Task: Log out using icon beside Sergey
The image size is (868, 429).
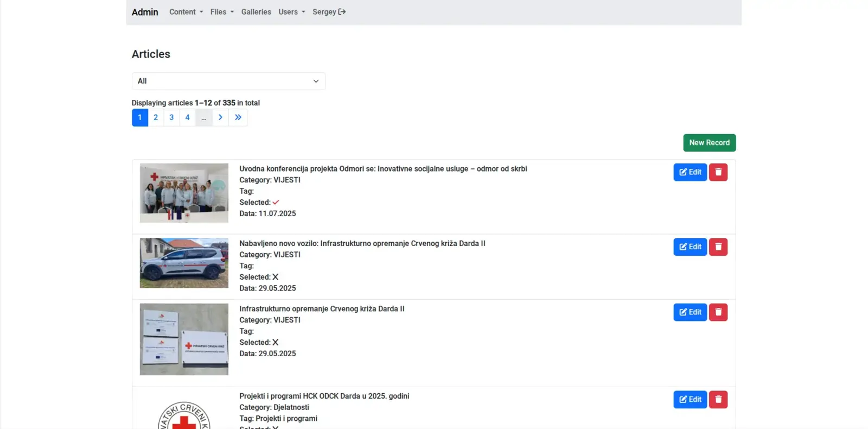Action: click(342, 12)
